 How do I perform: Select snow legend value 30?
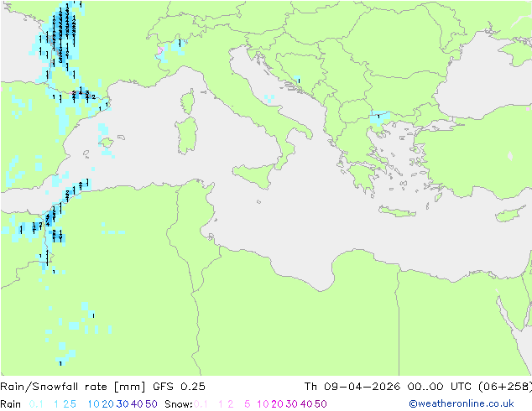pyautogui.click(x=292, y=404)
